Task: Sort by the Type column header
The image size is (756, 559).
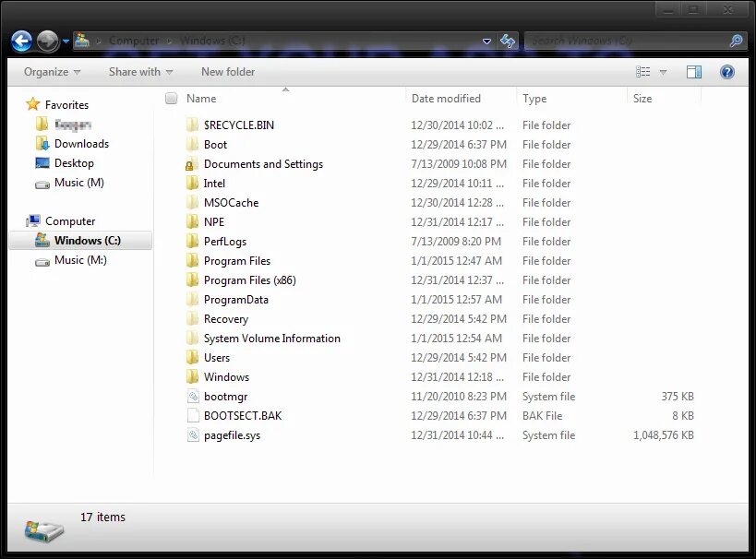Action: click(534, 99)
